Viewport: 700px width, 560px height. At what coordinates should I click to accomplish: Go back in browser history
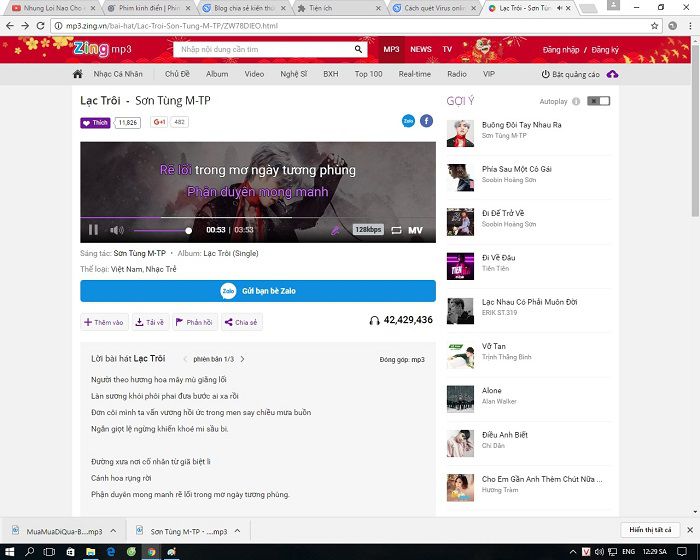click(x=9, y=26)
